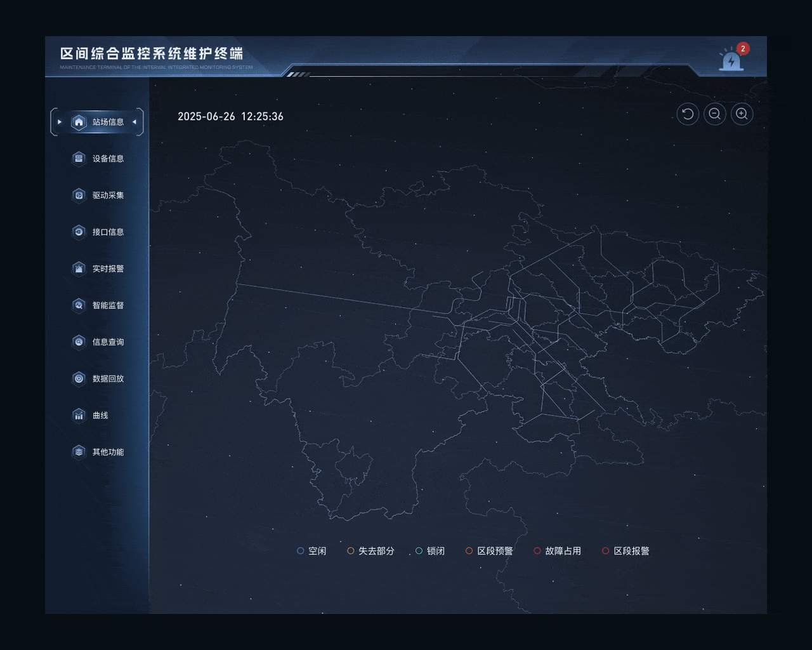Click the 锁闭 legend color circle
This screenshot has width=812, height=650.
(x=419, y=551)
